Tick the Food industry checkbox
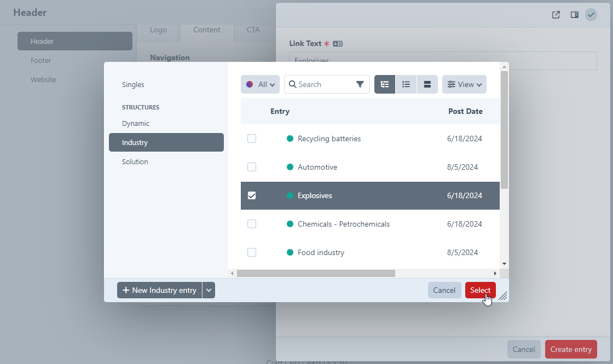Image resolution: width=613 pixels, height=364 pixels. click(x=252, y=252)
